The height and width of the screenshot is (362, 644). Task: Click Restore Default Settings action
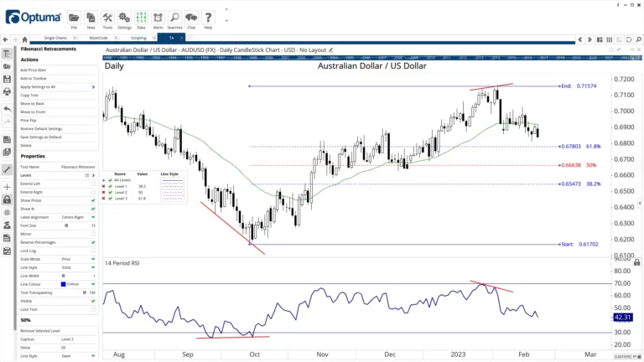click(41, 129)
